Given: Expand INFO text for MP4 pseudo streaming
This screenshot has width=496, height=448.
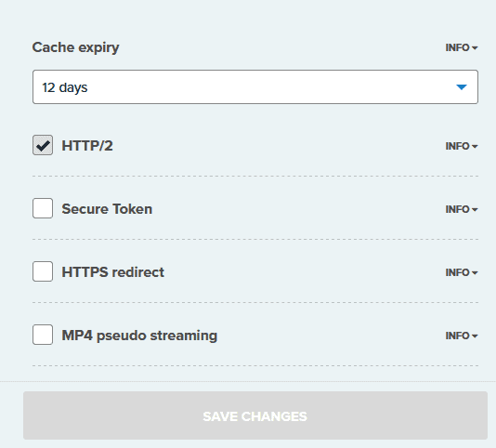Looking at the screenshot, I should pos(462,336).
